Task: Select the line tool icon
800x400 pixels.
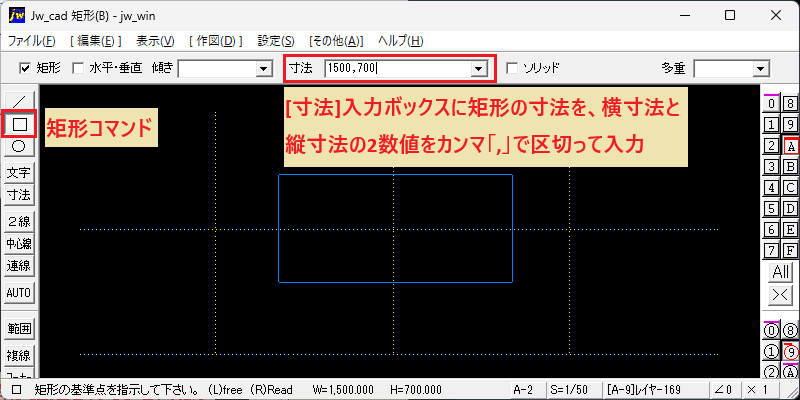Action: (19, 101)
